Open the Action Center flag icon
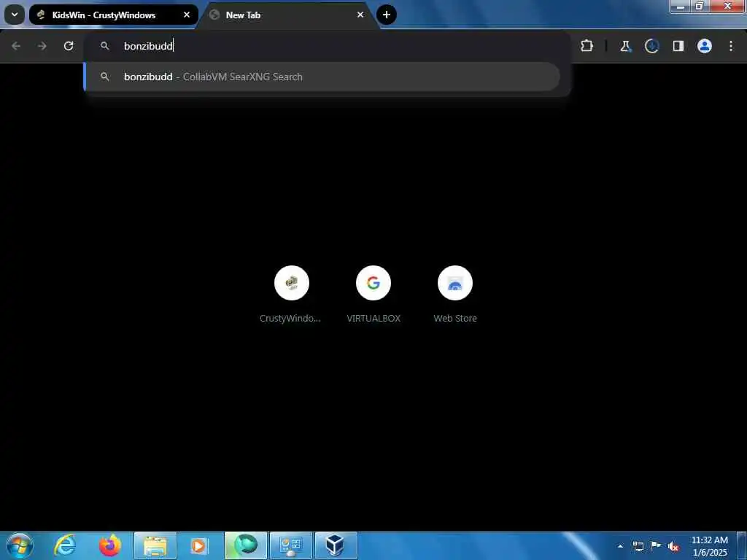747x560 pixels. click(x=656, y=546)
